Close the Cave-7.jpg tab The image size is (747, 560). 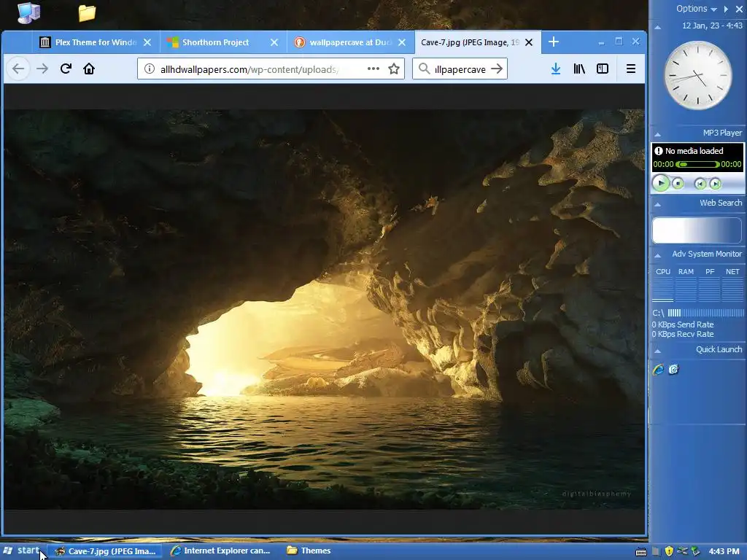[529, 42]
